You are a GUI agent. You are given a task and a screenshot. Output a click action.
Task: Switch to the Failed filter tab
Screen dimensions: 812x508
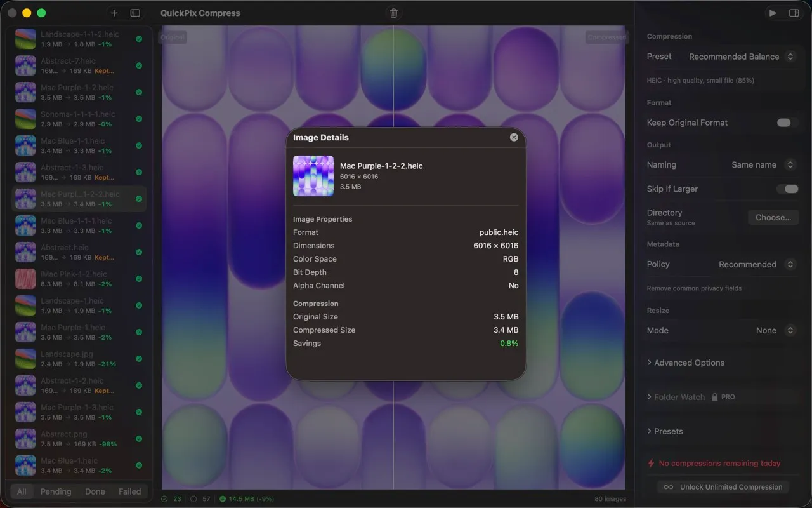tap(130, 491)
